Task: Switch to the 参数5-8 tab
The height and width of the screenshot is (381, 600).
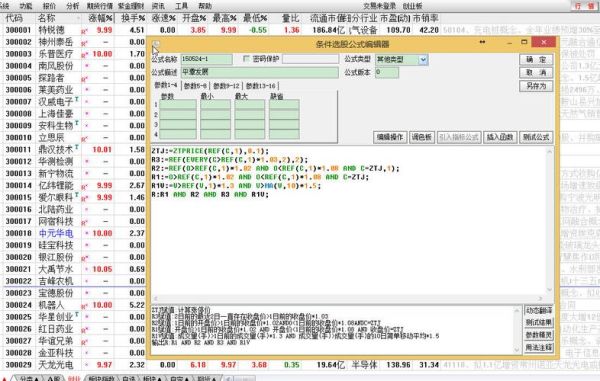Action: pyautogui.click(x=195, y=86)
